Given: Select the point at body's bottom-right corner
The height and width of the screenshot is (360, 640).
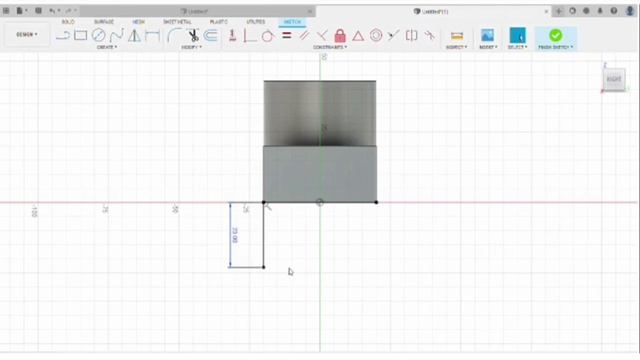Looking at the screenshot, I should point(376,202).
